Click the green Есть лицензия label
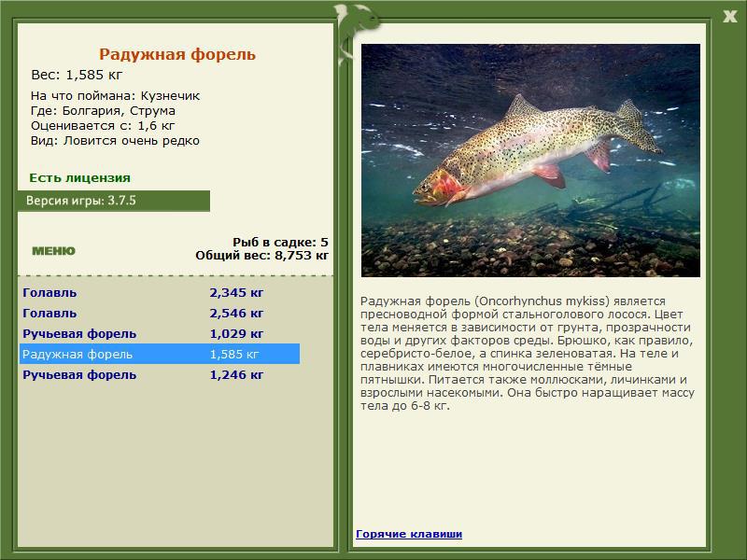Viewport: 747px width, 560px height. point(80,177)
